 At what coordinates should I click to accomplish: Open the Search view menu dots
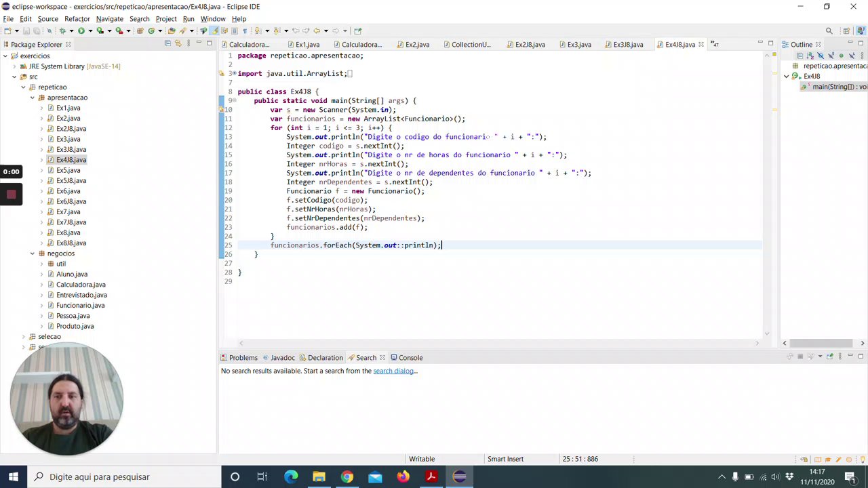coord(840,357)
